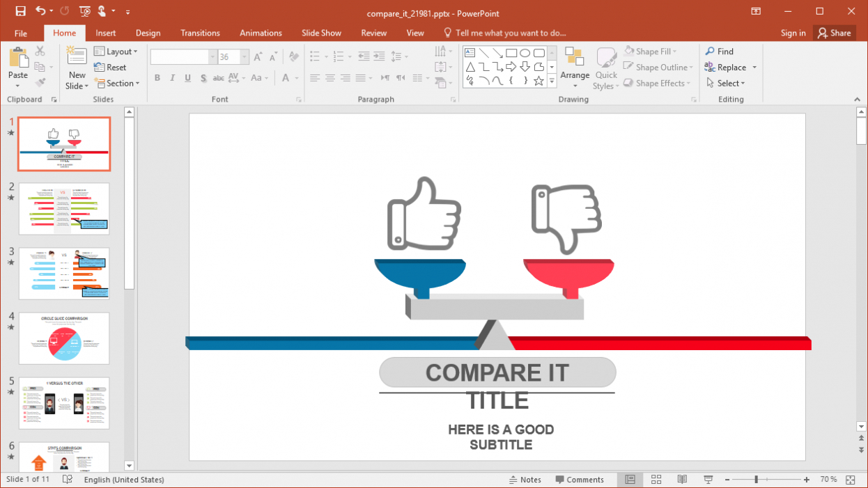Select the oval shape in gallery
The image size is (868, 488).
(x=525, y=53)
